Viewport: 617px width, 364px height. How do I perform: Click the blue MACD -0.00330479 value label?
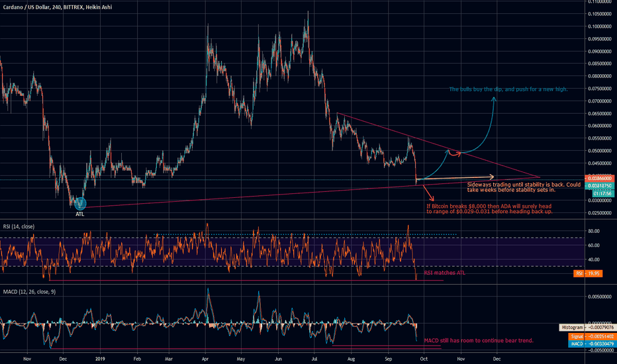point(591,344)
